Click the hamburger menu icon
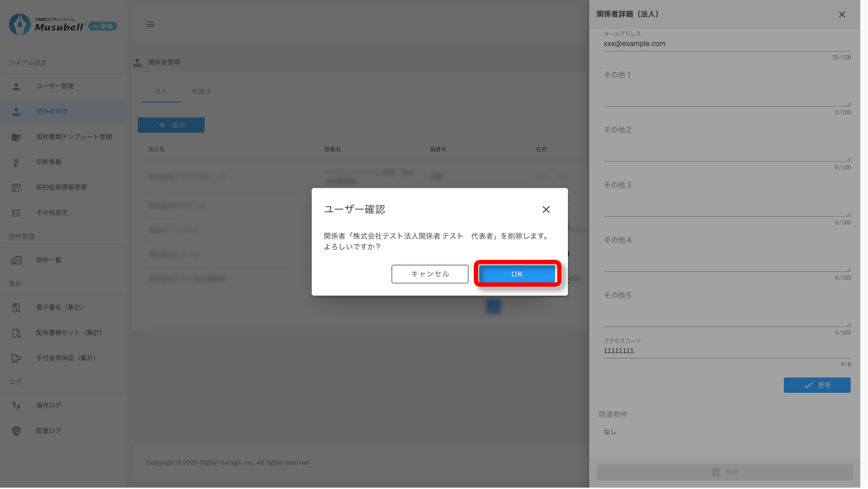 tap(150, 24)
